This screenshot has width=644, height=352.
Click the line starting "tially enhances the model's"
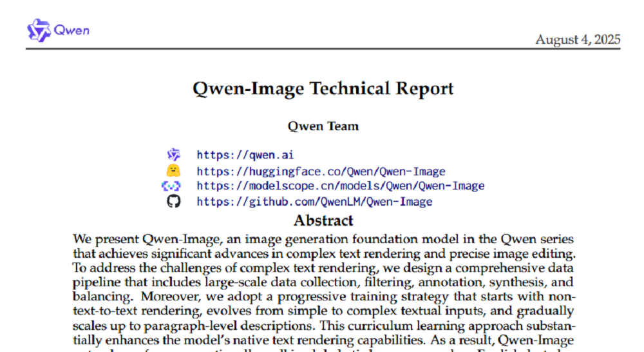[x=323, y=339]
